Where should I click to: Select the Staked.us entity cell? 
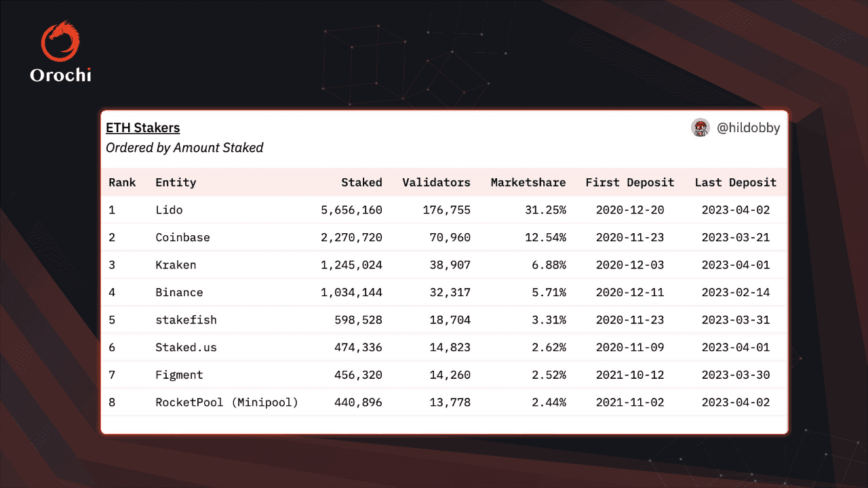pyautogui.click(x=186, y=348)
